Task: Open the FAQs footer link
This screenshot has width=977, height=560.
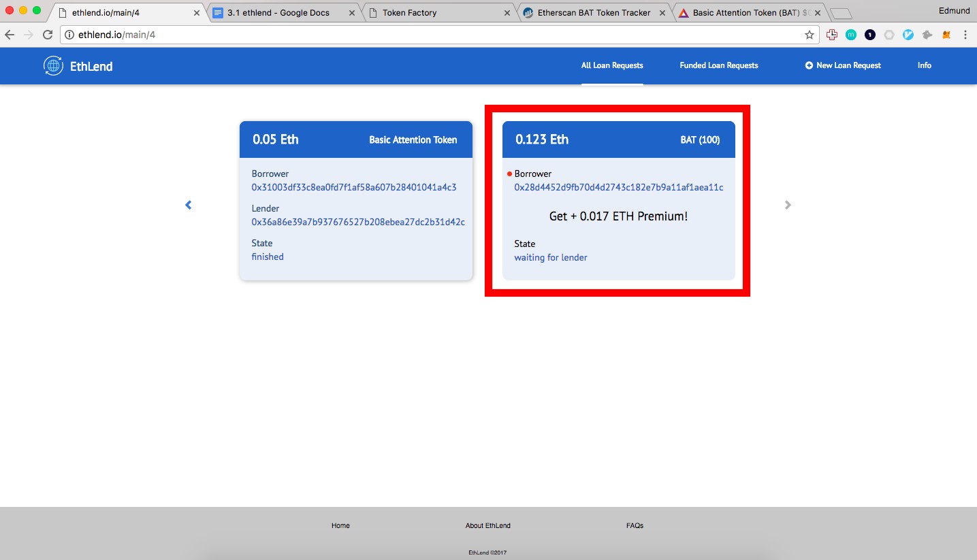Action: click(635, 525)
